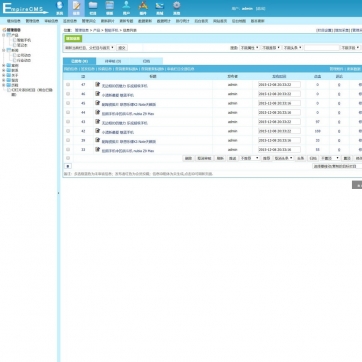
Task: Open the Columns folder icon in top toolbar
Action: coord(93,8)
